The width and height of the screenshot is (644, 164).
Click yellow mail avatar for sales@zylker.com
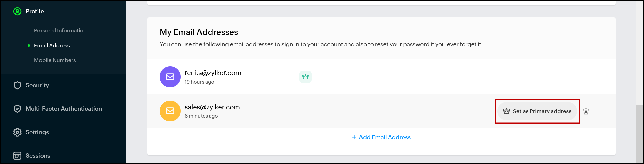tap(170, 111)
